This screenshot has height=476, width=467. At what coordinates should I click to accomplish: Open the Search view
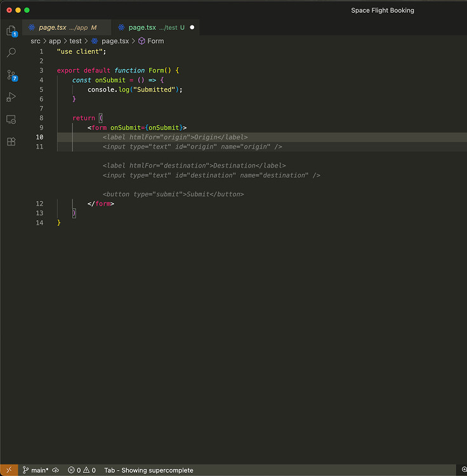11,53
